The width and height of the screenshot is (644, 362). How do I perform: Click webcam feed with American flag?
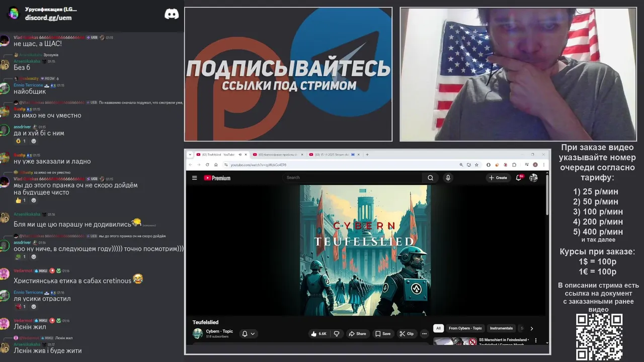[518, 74]
